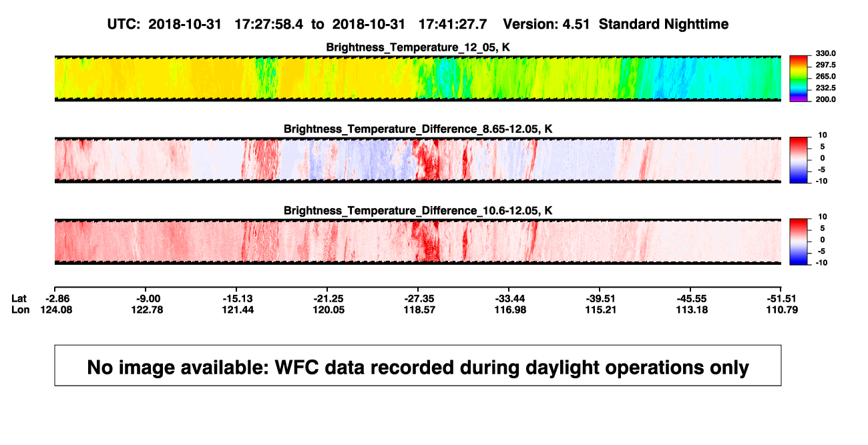Click the UTC end time 17:41:27.7
The image size is (868, 445).
[x=452, y=24]
